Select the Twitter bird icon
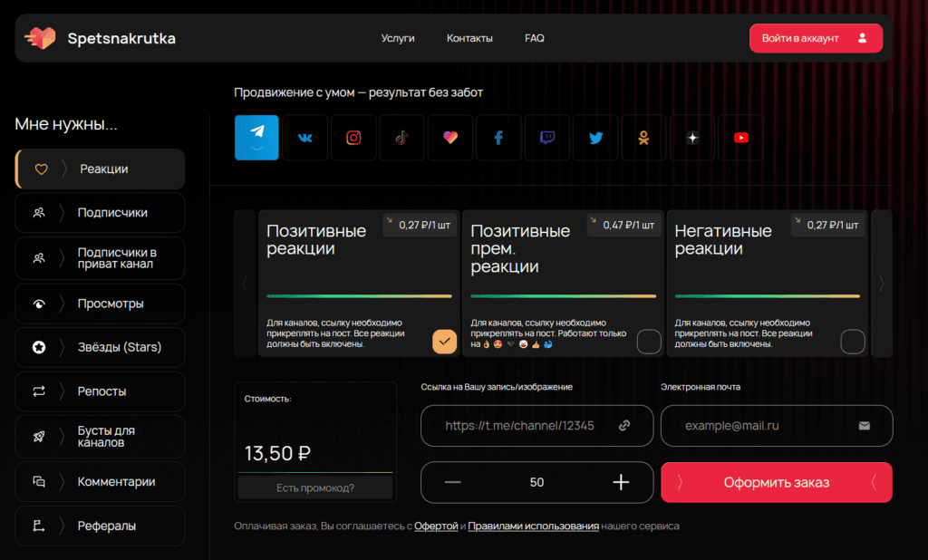The height and width of the screenshot is (560, 928). point(595,138)
